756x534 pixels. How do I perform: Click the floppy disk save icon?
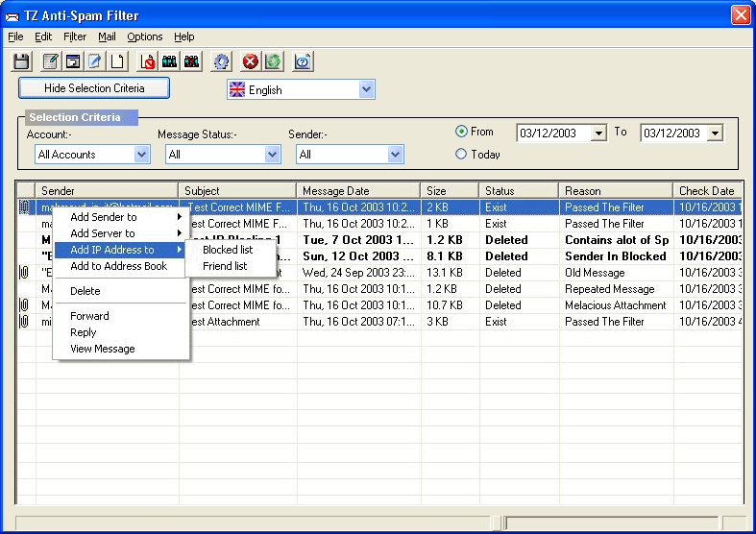click(21, 61)
